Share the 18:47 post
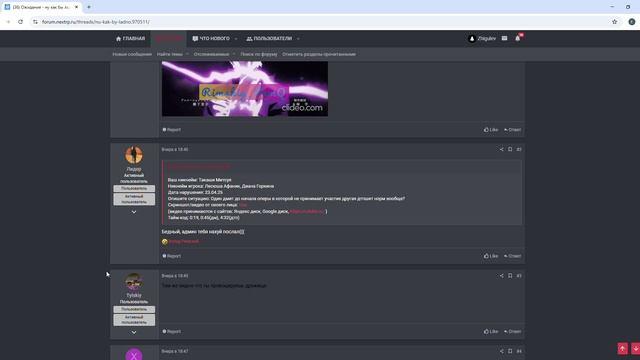The width and height of the screenshot is (640, 360). 502,351
